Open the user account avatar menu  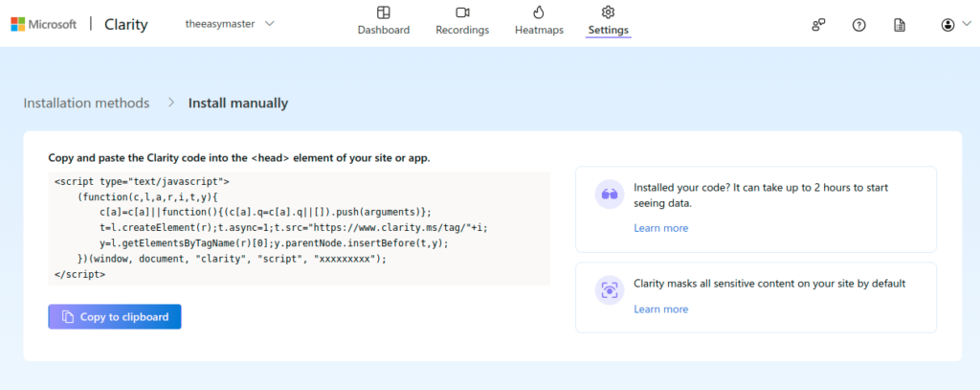click(948, 25)
